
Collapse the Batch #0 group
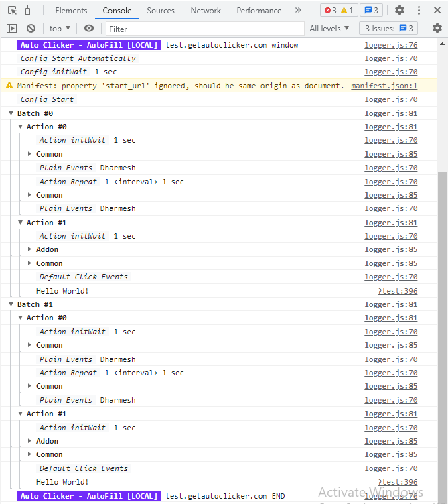[x=11, y=113]
